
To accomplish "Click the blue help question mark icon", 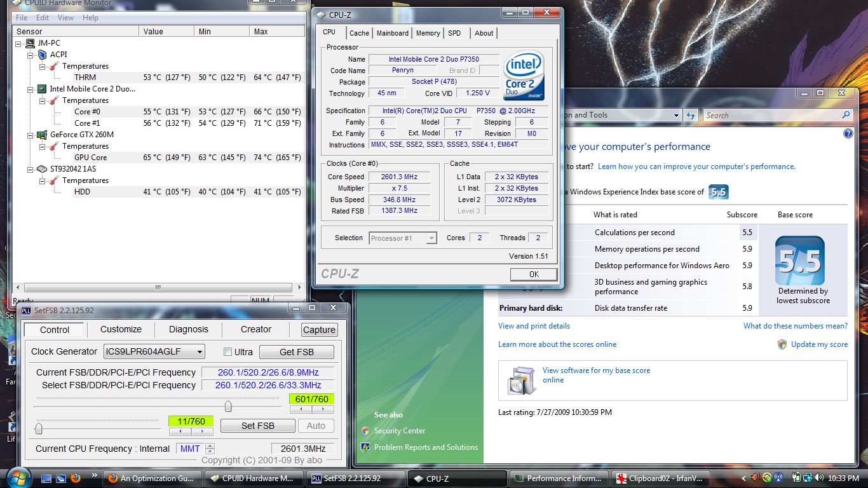I will pyautogui.click(x=848, y=134).
